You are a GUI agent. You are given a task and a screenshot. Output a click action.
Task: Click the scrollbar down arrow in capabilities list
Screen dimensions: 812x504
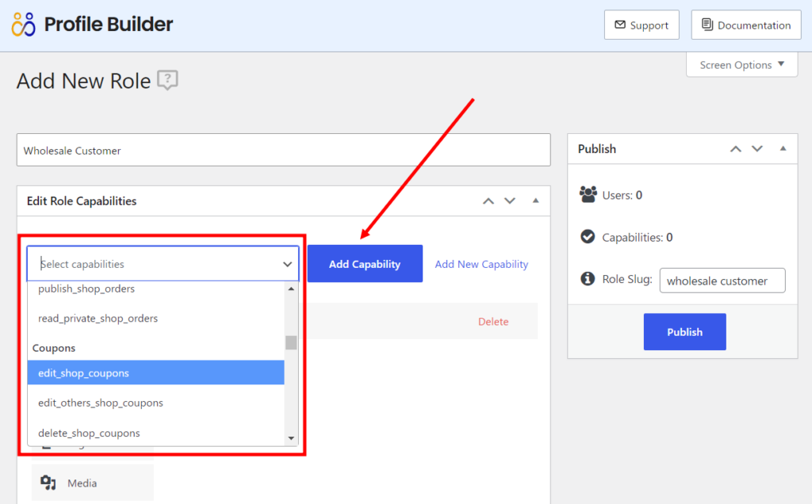click(291, 438)
